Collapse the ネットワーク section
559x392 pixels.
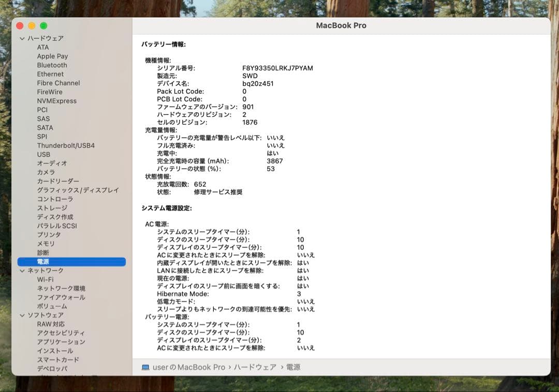[22, 270]
